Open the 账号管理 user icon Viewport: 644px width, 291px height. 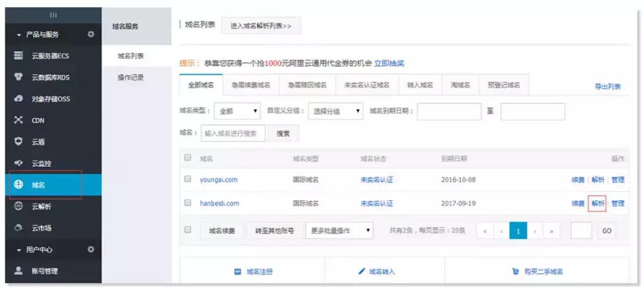click(x=18, y=271)
